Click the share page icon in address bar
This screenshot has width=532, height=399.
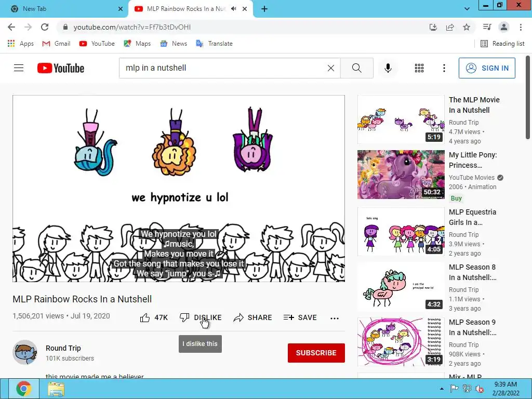(x=450, y=27)
